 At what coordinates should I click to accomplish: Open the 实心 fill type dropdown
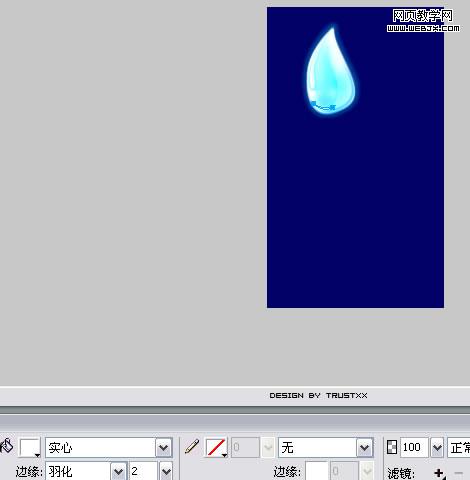(x=109, y=447)
